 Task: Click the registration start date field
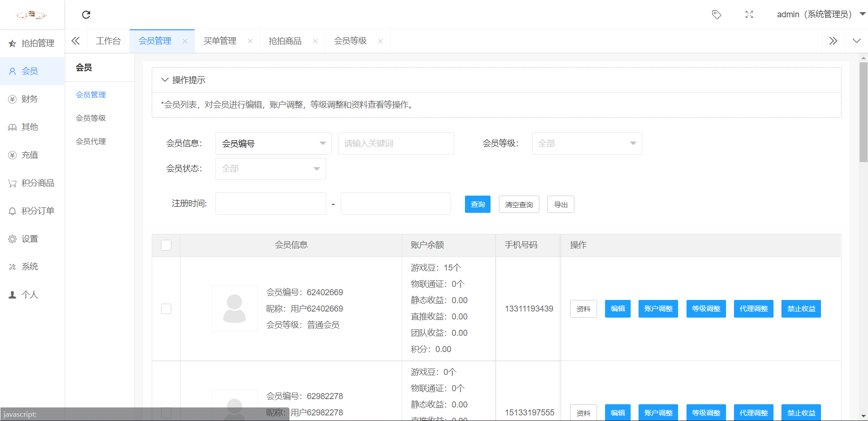click(271, 204)
